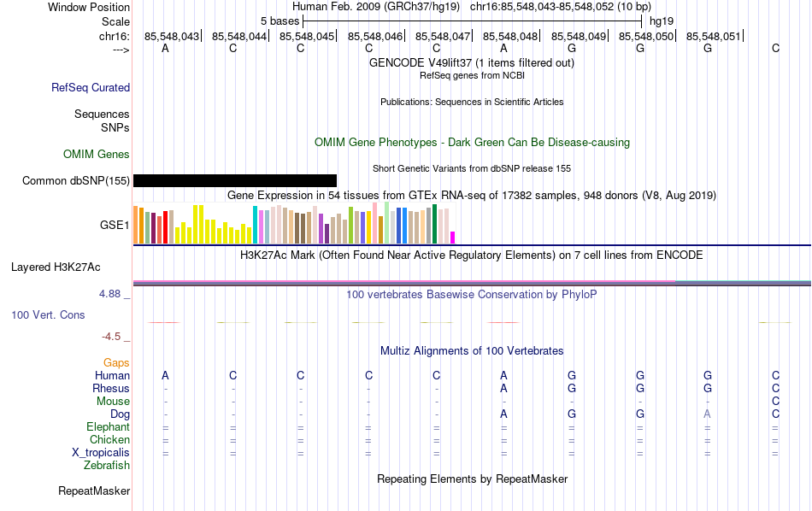The height and width of the screenshot is (511, 812).
Task: Click the Window Position label
Action: [89, 7]
